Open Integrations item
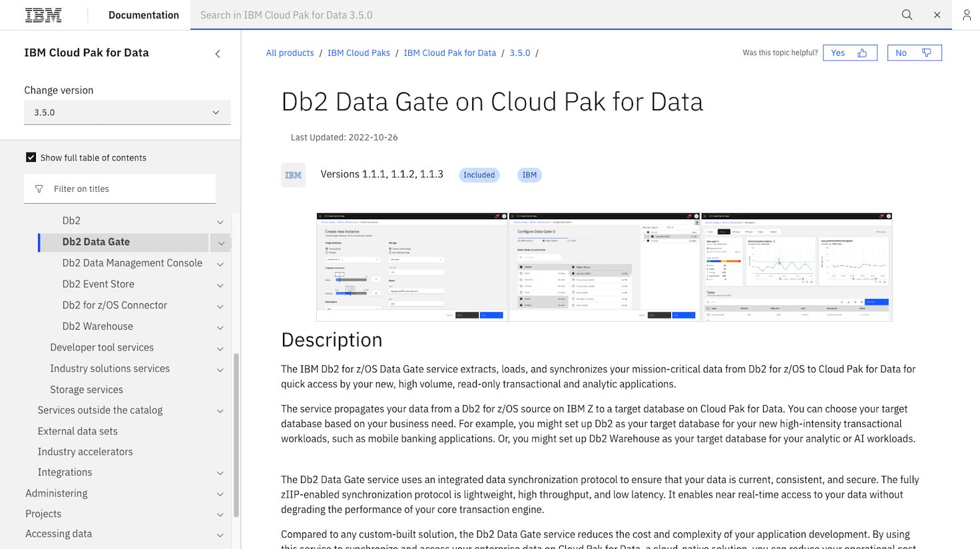The height and width of the screenshot is (549, 980). pos(65,472)
